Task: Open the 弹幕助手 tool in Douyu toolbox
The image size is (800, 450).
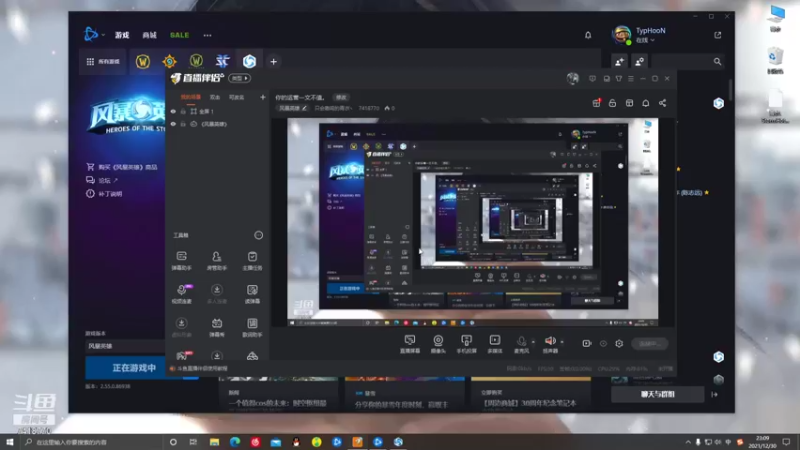Action: tap(181, 260)
